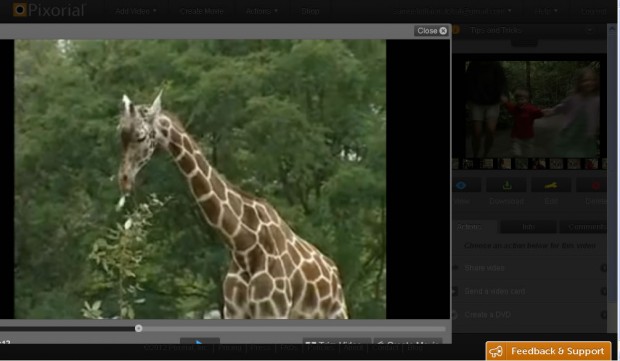620x361 pixels.
Task: Click the kids video thumbnail in sidebar
Action: pos(532,109)
